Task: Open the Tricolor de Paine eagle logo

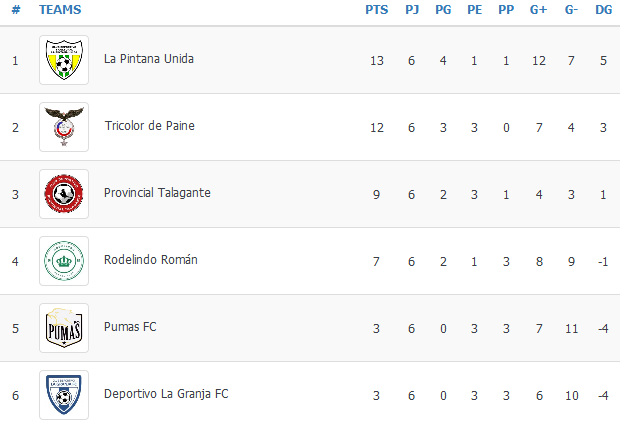Action: (64, 127)
